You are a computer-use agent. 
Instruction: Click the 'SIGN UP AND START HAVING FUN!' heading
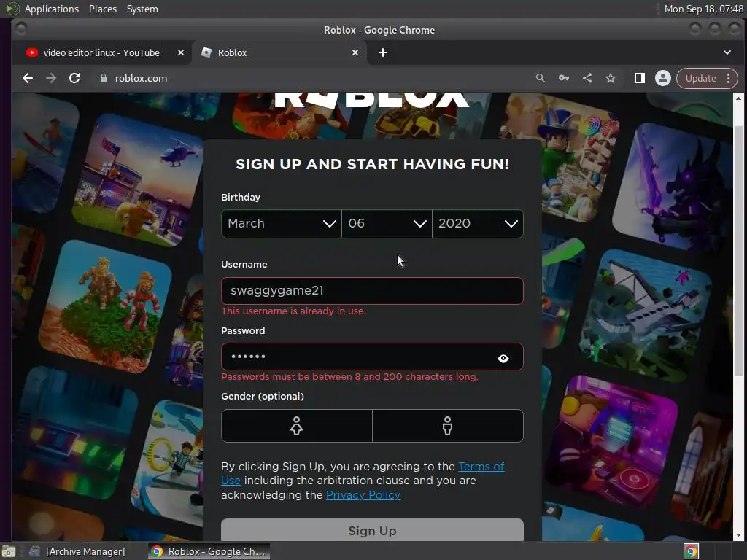(372, 164)
